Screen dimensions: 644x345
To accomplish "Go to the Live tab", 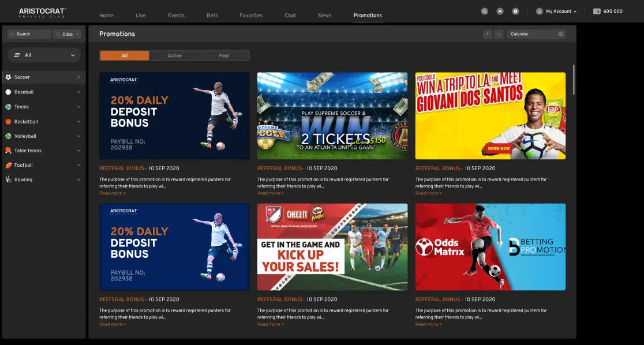I will (x=140, y=16).
